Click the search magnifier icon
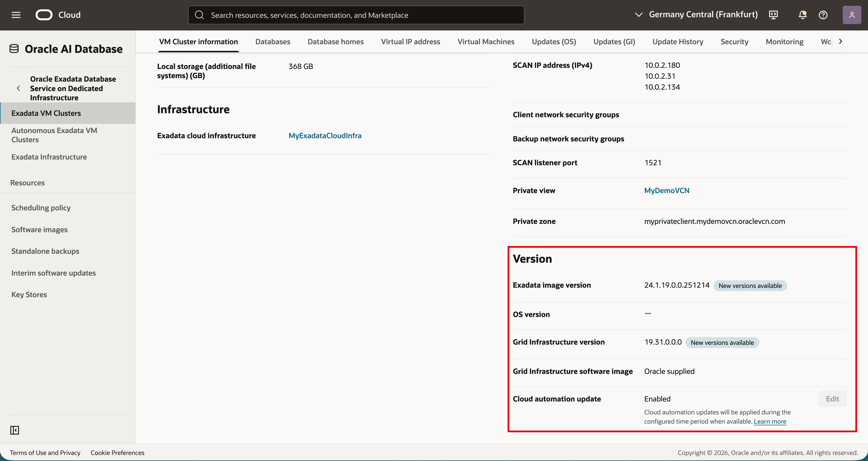 [x=199, y=15]
